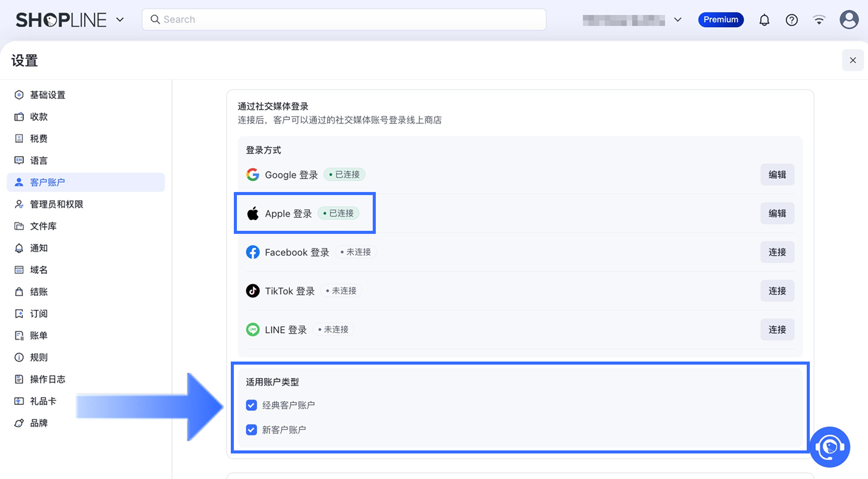Image resolution: width=868 pixels, height=479 pixels.
Task: Click the Search input field
Action: pyautogui.click(x=344, y=20)
